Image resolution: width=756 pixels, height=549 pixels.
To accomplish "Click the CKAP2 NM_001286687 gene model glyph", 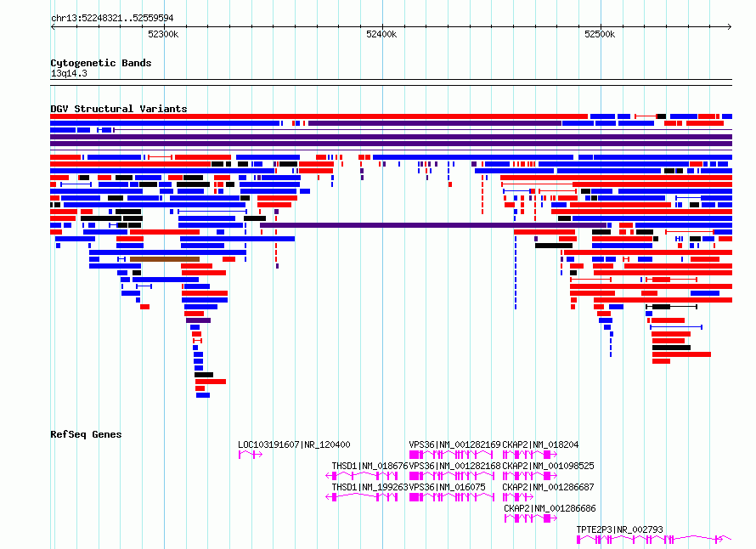I will (x=518, y=497).
